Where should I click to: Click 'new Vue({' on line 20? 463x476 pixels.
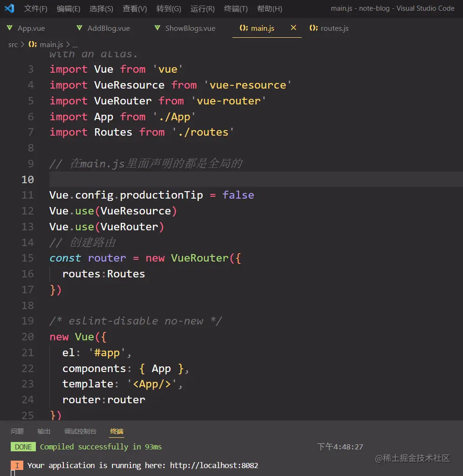pos(78,337)
